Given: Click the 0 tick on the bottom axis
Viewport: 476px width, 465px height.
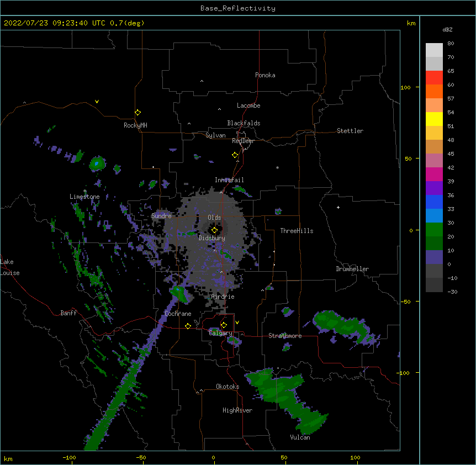Looking at the screenshot, I should coord(213,457).
